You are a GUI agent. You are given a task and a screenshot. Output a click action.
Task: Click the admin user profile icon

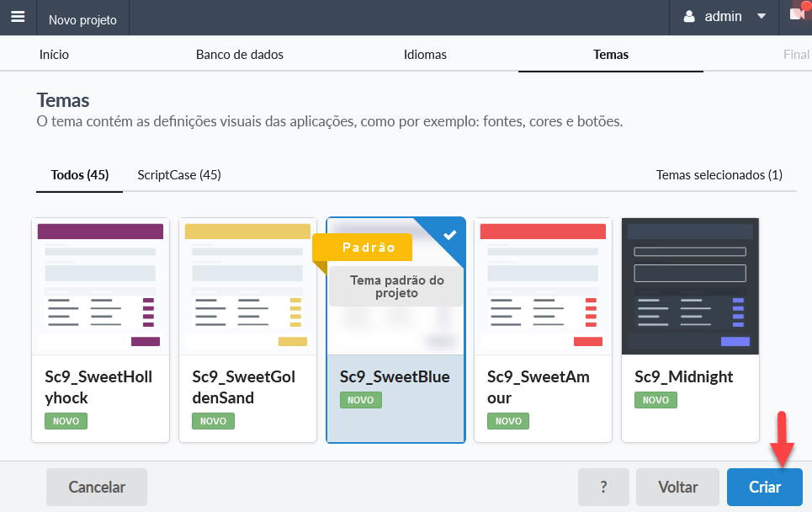[x=689, y=17]
